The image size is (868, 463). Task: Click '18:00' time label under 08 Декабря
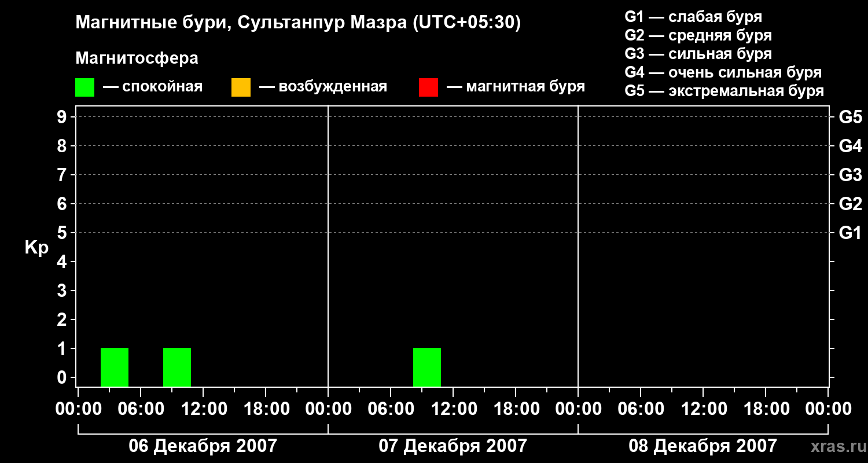[x=766, y=409]
